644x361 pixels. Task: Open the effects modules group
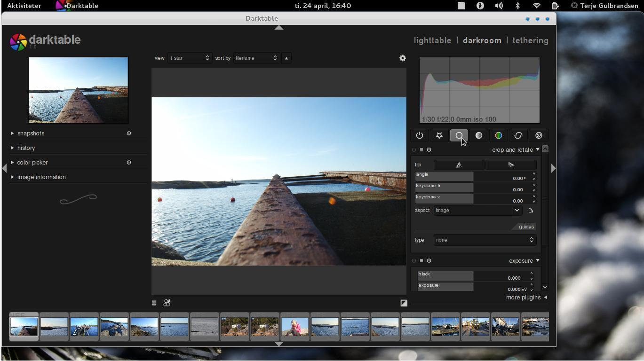pos(538,135)
